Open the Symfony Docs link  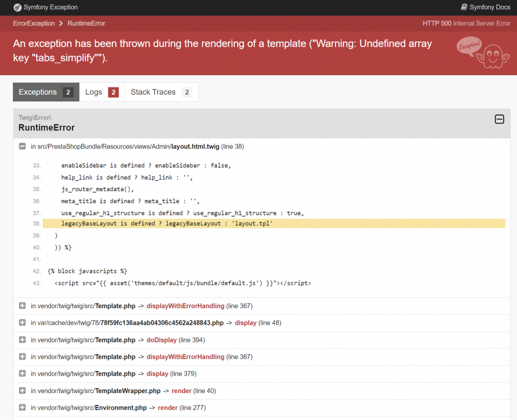[485, 7]
